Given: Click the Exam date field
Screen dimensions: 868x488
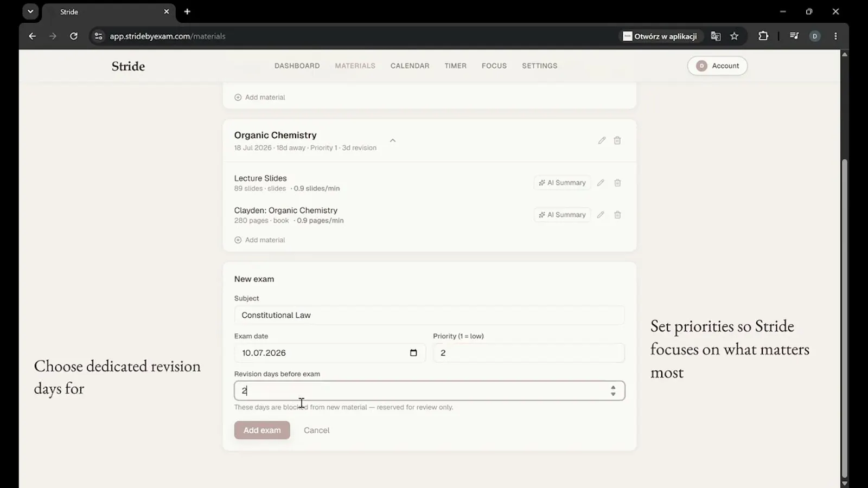Looking at the screenshot, I should [x=330, y=353].
